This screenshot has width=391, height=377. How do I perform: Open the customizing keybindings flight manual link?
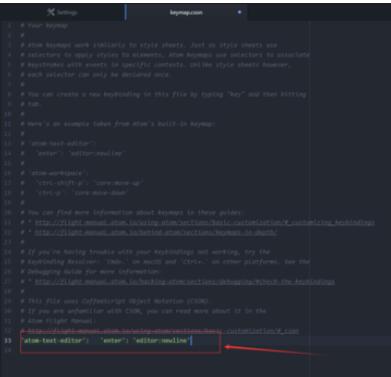pyautogui.click(x=205, y=222)
